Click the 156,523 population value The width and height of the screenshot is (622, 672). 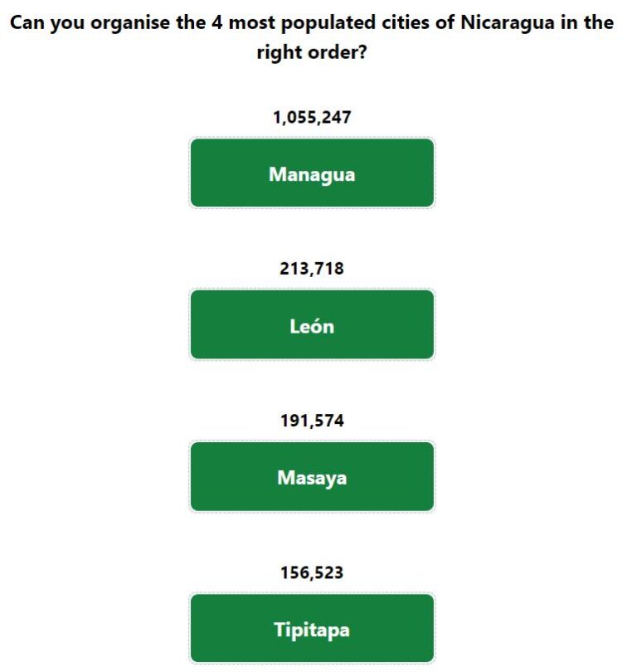tap(312, 572)
